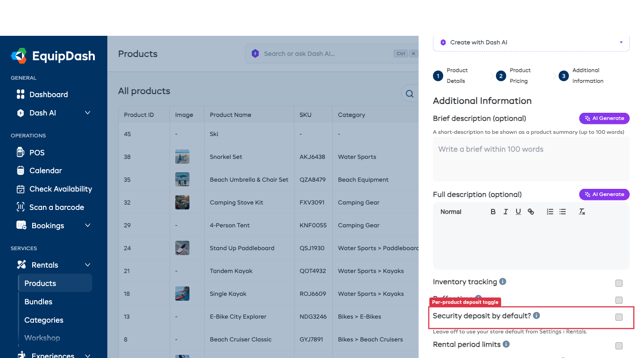644x358 pixels.
Task: Enable the Inventory tracking checkbox
Action: [619, 283]
